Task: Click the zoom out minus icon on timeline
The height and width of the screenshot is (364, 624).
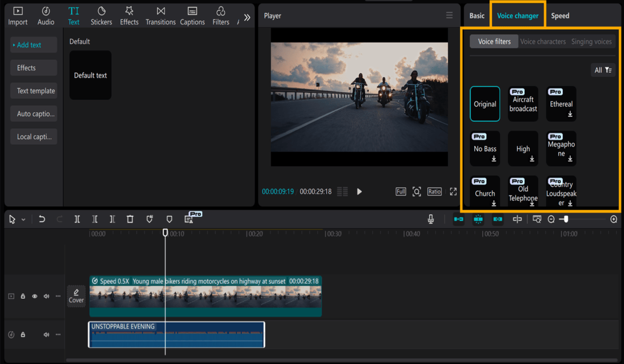Action: click(551, 219)
